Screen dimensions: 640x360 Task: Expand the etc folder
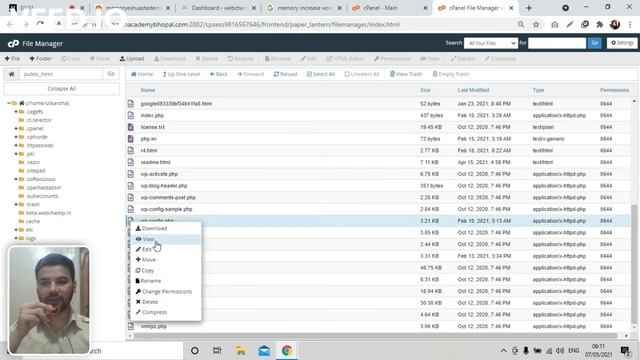tap(16, 230)
